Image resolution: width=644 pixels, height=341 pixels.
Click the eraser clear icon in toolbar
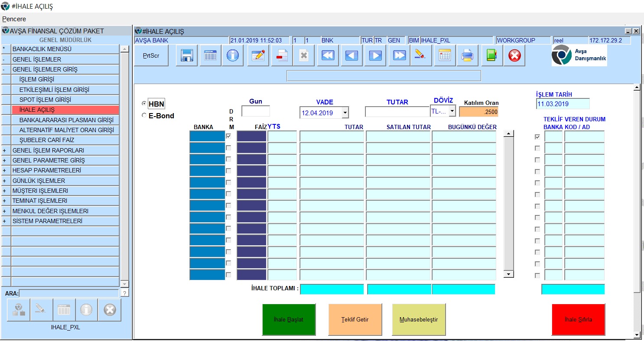(x=421, y=55)
